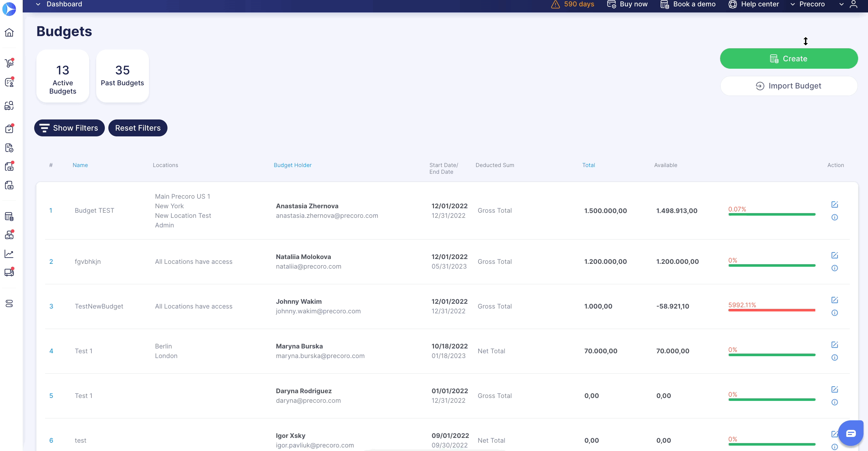Select the 35 Past Budgets card
868x451 pixels.
pyautogui.click(x=122, y=76)
